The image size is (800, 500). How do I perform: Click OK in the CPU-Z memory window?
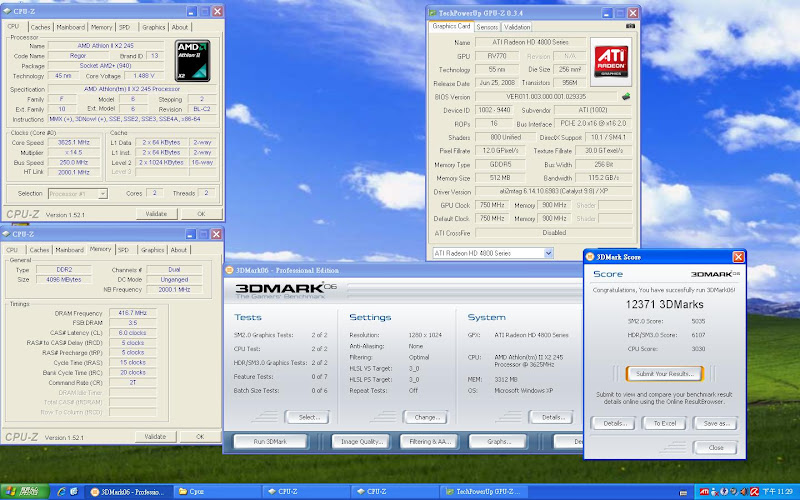coord(200,437)
